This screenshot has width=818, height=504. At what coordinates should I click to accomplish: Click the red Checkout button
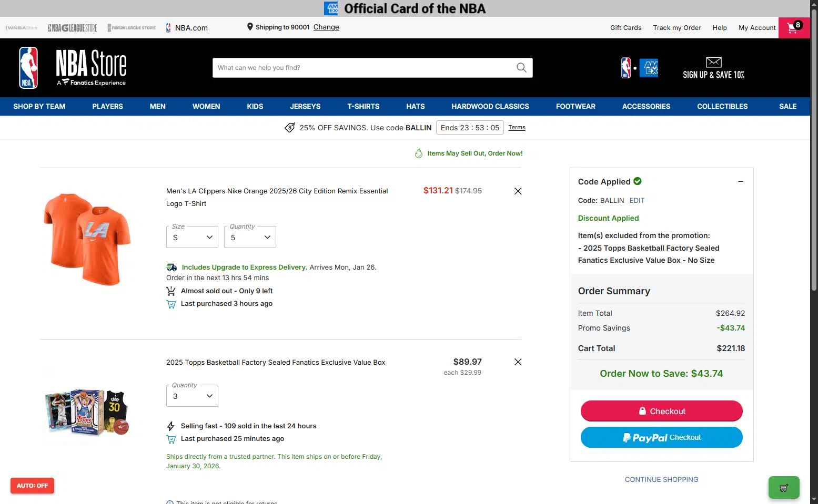[x=662, y=411]
